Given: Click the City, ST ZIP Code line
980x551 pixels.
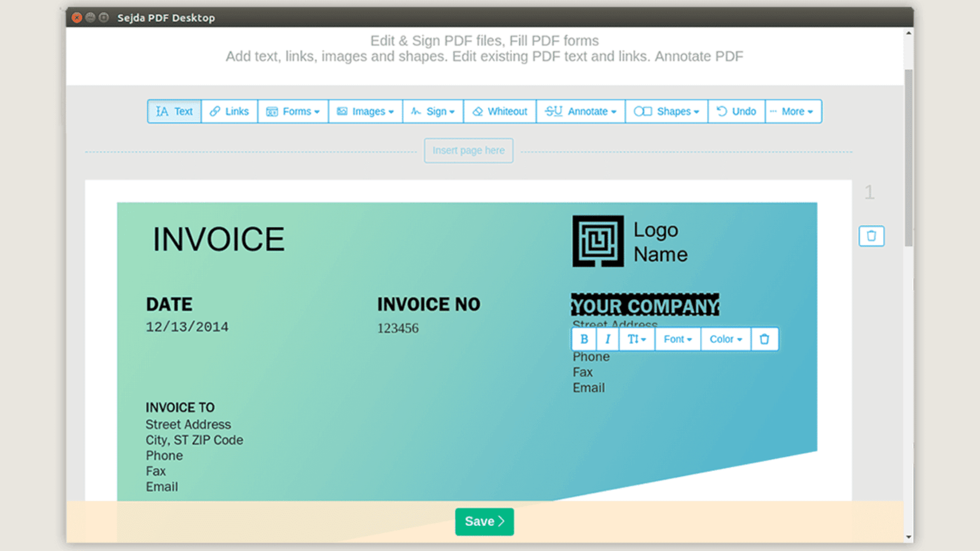Looking at the screenshot, I should [x=194, y=440].
